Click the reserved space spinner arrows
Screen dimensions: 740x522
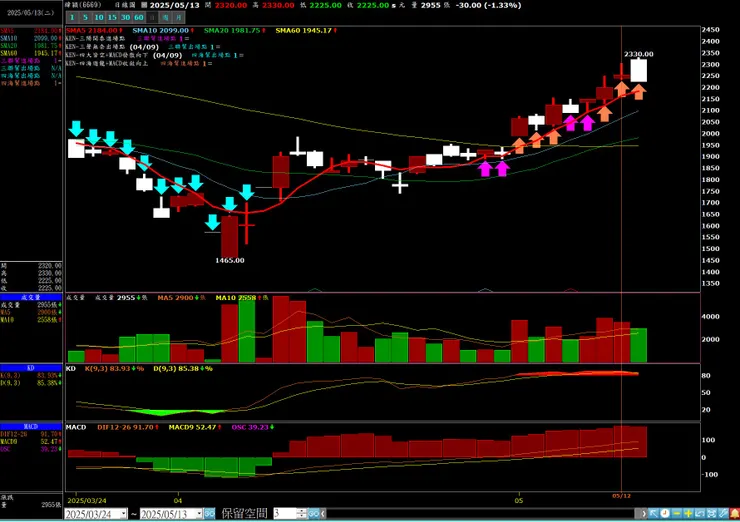tap(302, 514)
